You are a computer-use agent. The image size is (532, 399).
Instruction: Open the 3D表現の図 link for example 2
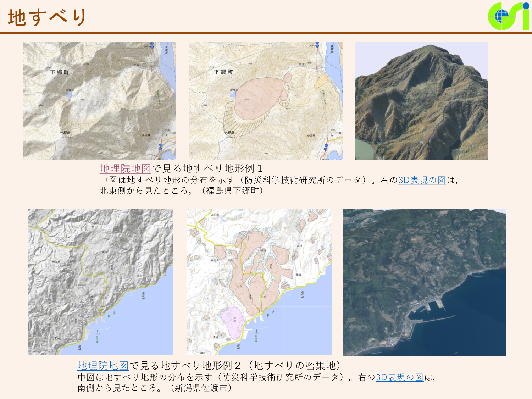[400, 377]
